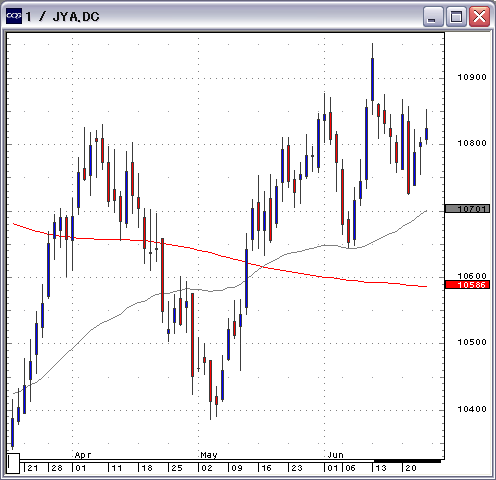Click the 10900 price axis label
This screenshot has height=480, width=496.
pyautogui.click(x=472, y=77)
